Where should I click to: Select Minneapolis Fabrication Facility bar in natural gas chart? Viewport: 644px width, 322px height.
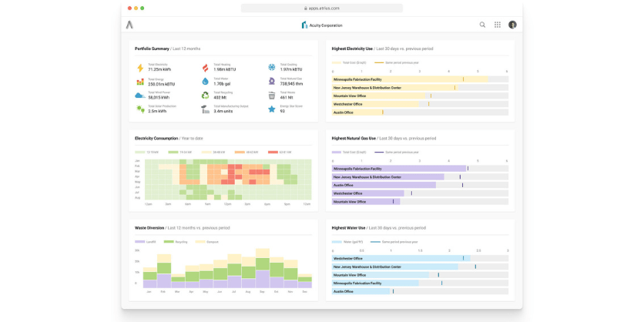coord(399,169)
